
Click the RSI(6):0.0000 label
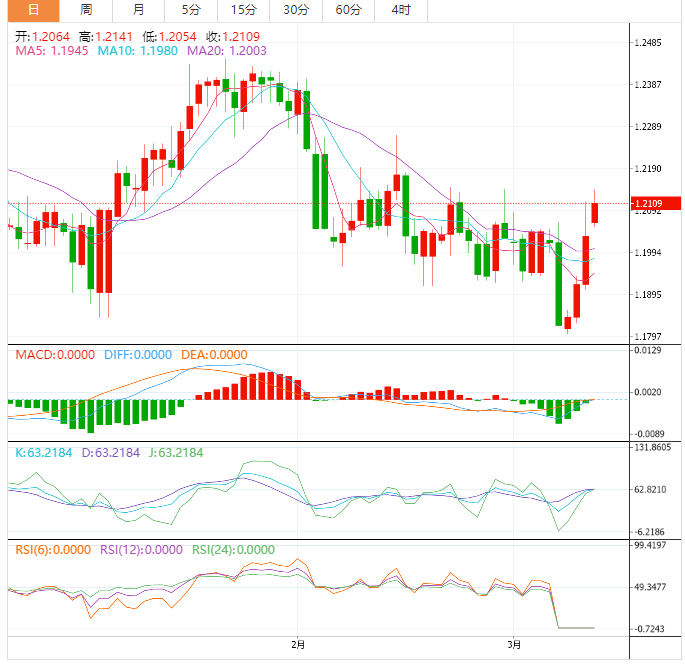[53, 550]
